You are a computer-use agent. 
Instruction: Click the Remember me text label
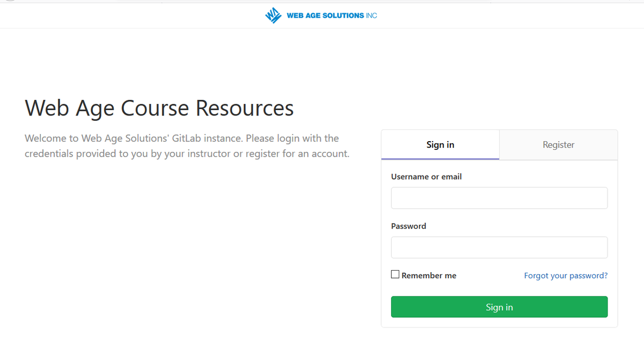click(x=429, y=275)
